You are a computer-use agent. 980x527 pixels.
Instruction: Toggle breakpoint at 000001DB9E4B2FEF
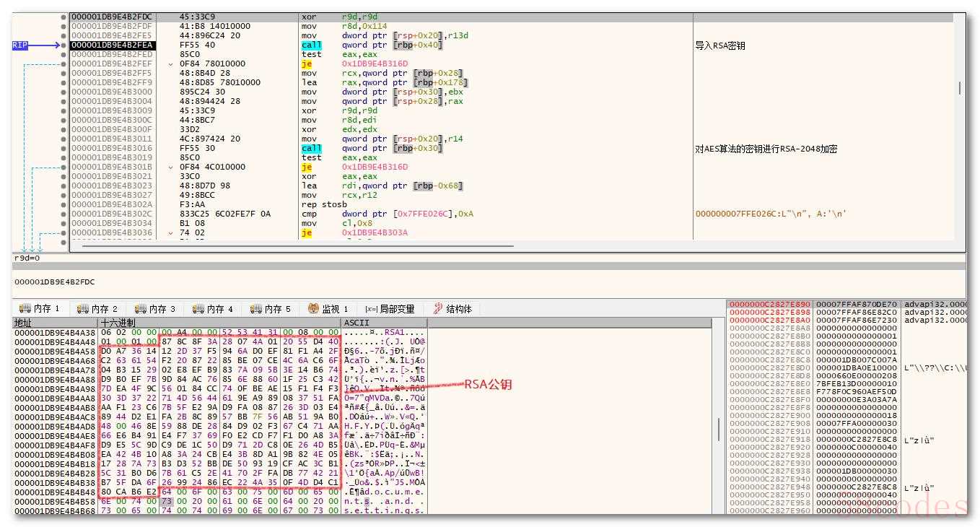coord(64,64)
